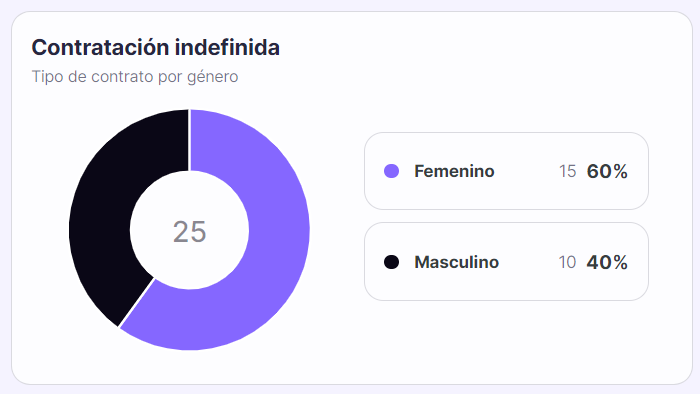Viewport: 700px width, 394px height.
Task: Click the Masculino legend label
Action: pos(456,262)
